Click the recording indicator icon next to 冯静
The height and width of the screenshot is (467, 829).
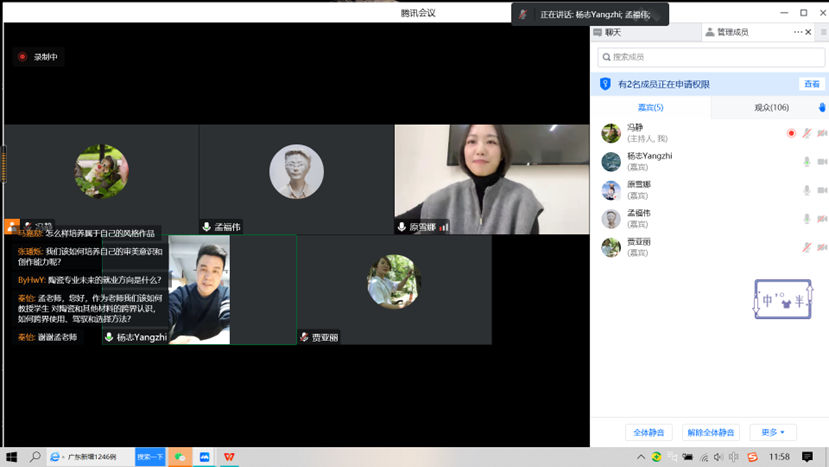[x=791, y=133]
